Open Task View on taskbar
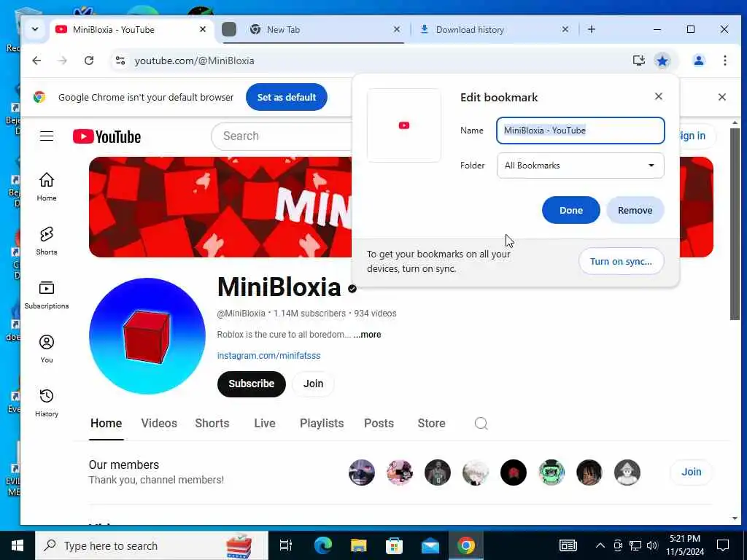 (286, 545)
